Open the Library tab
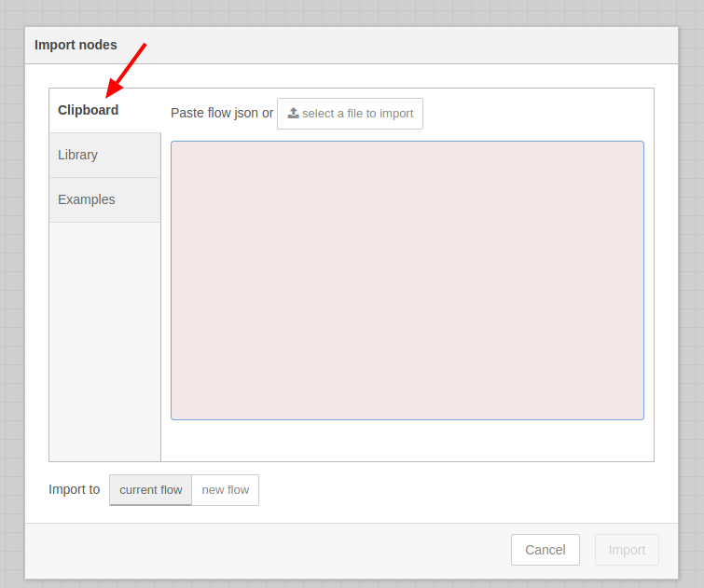The height and width of the screenshot is (588, 704). (x=104, y=155)
